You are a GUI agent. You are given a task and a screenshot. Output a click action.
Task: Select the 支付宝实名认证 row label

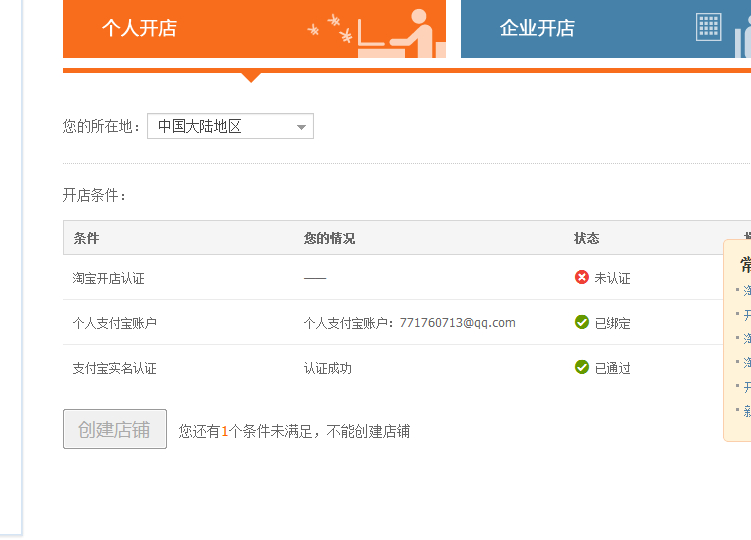tap(114, 368)
